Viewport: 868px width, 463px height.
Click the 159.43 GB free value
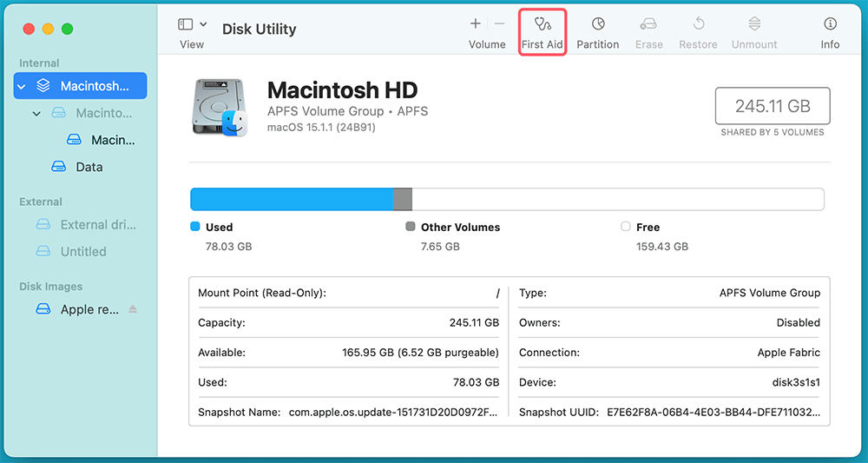662,247
